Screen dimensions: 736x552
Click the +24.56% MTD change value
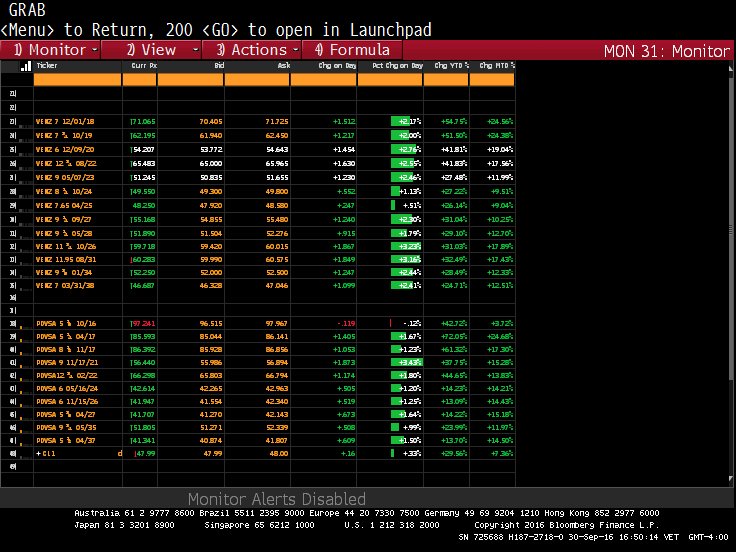pos(500,122)
